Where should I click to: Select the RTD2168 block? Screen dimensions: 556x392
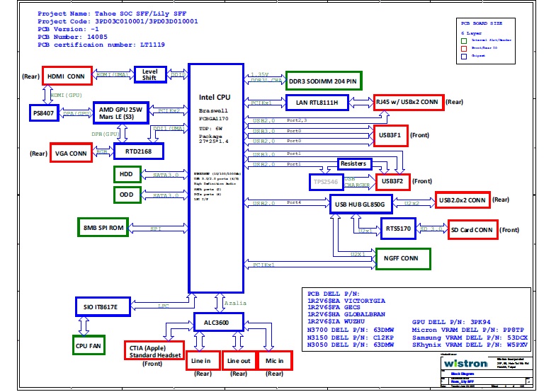pyautogui.click(x=139, y=151)
